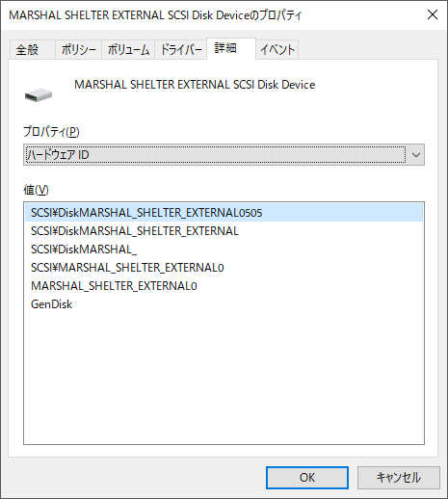Click the 値(V) label
This screenshot has width=448, height=499.
(36, 190)
